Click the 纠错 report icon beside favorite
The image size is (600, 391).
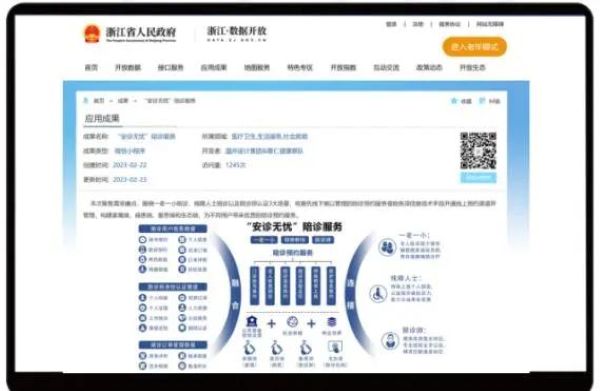pyautogui.click(x=482, y=101)
